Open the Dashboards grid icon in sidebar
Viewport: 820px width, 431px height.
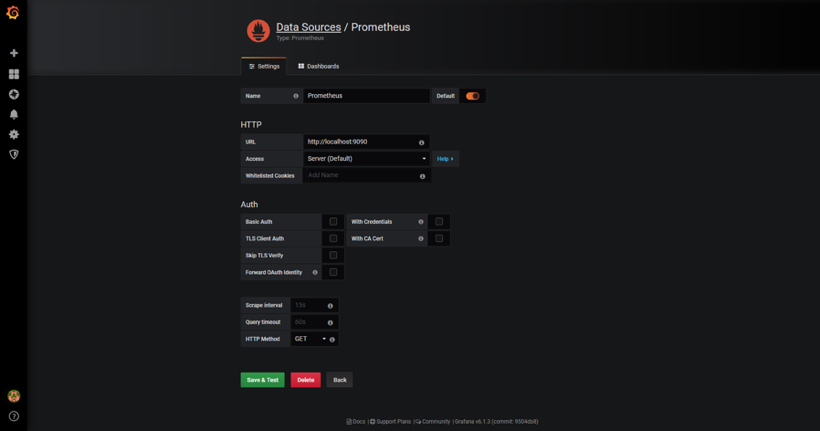[x=14, y=74]
